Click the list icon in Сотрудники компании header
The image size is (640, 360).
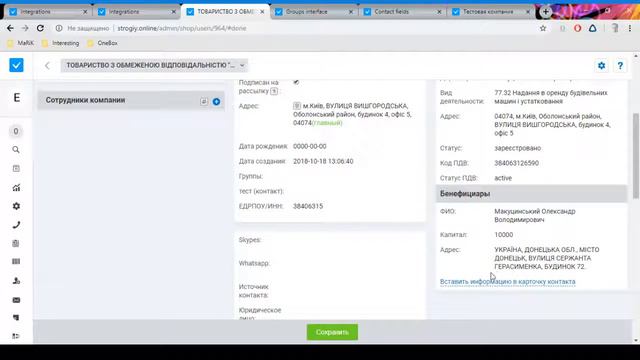click(204, 101)
